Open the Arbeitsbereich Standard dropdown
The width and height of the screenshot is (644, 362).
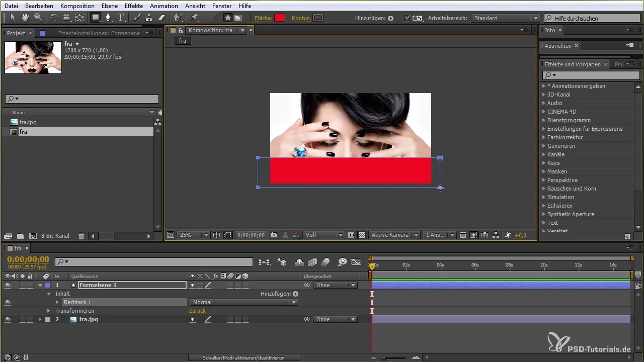[x=506, y=18]
